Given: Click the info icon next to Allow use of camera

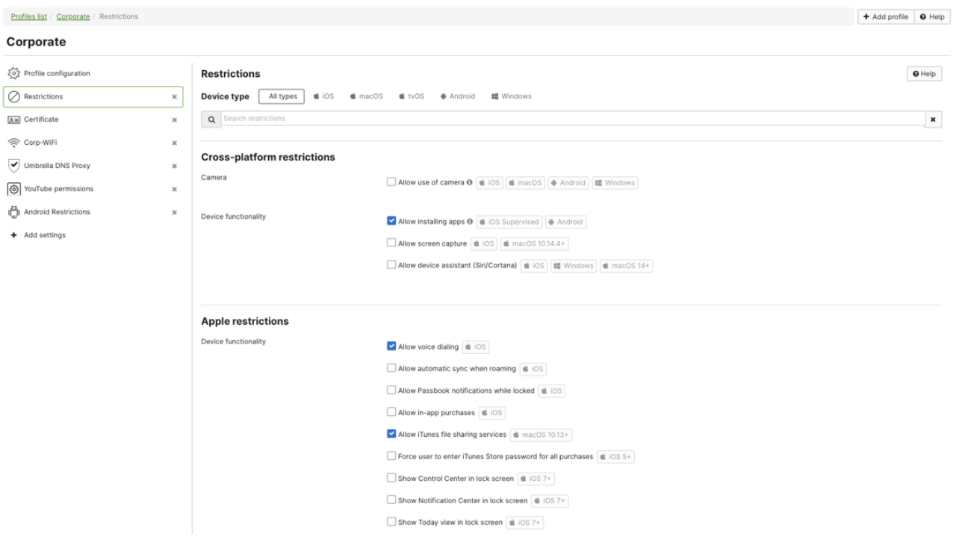Looking at the screenshot, I should coord(470,182).
